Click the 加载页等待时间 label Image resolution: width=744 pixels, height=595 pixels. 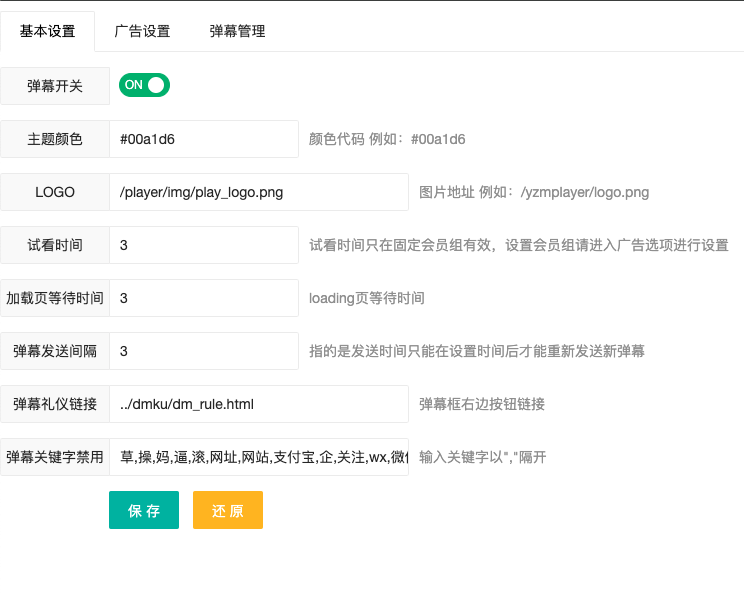click(x=55, y=298)
